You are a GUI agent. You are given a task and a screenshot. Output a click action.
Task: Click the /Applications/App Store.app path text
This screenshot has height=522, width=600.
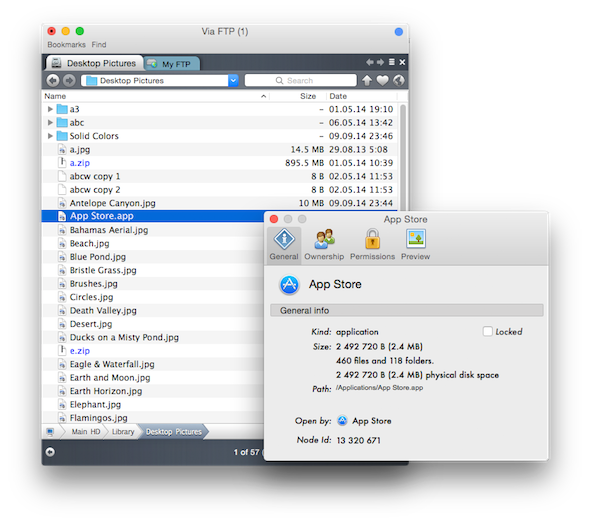[379, 388]
